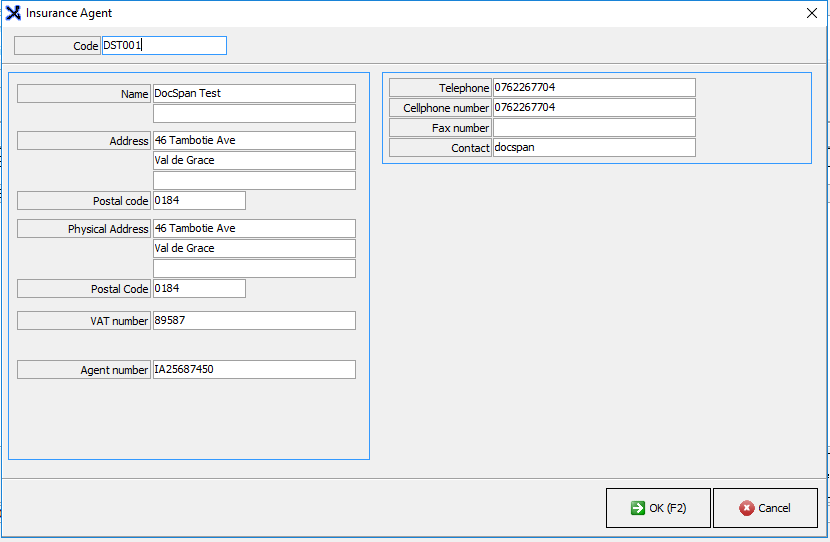Click the empty second Name line field
The width and height of the screenshot is (830, 542).
pyautogui.click(x=254, y=113)
